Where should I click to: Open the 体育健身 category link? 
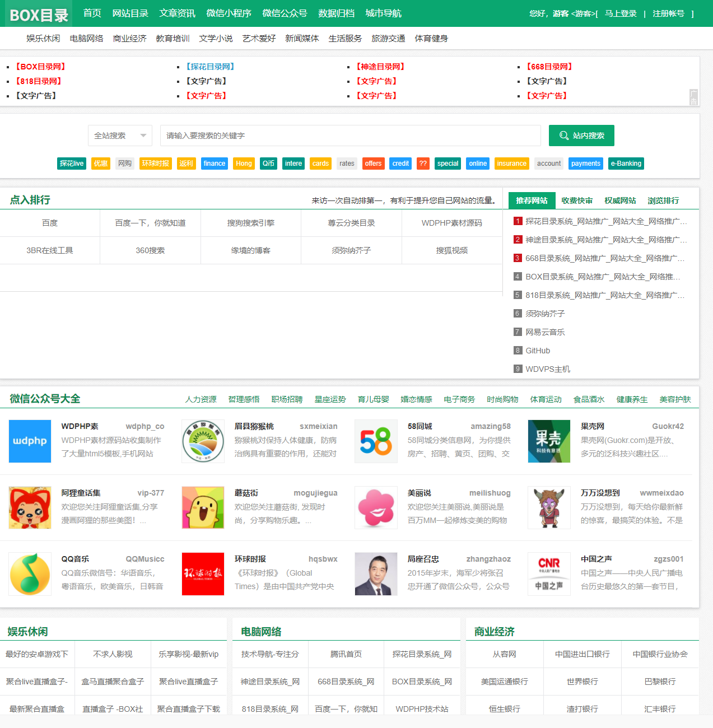pyautogui.click(x=431, y=38)
